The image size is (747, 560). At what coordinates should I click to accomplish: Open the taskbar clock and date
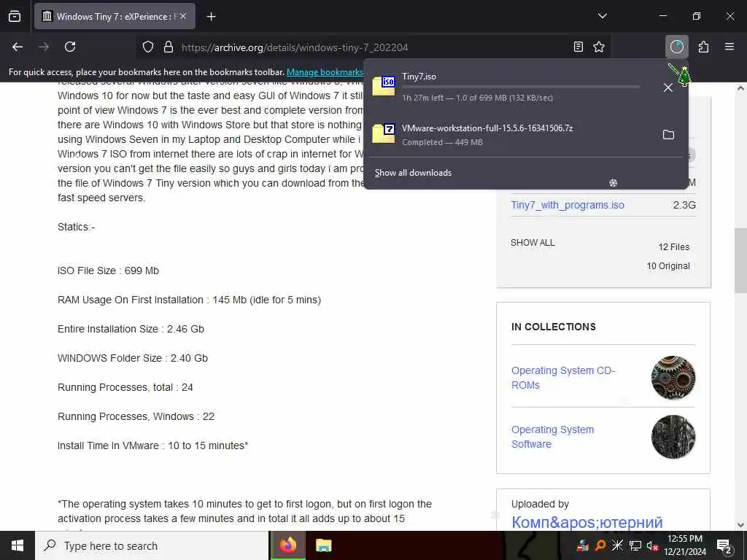tap(685, 545)
